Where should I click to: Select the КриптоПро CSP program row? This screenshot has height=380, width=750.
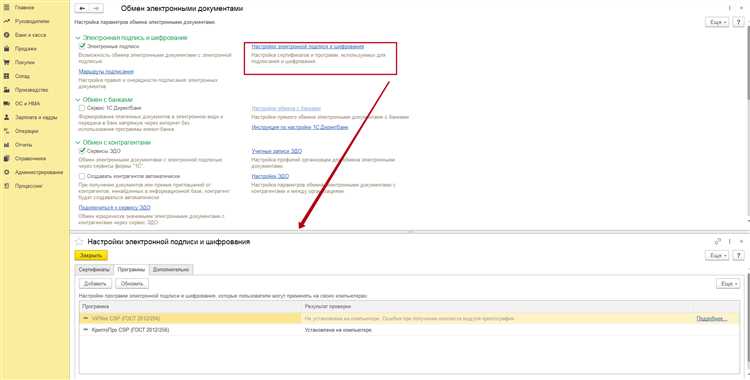point(409,330)
